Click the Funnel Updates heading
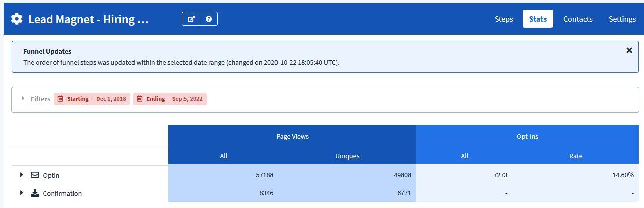This screenshot has height=208, width=644. click(x=47, y=51)
